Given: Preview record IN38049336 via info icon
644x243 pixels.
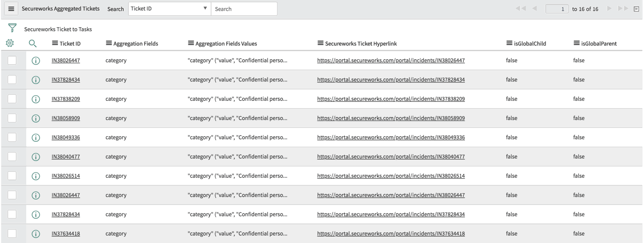Looking at the screenshot, I should pos(36,138).
